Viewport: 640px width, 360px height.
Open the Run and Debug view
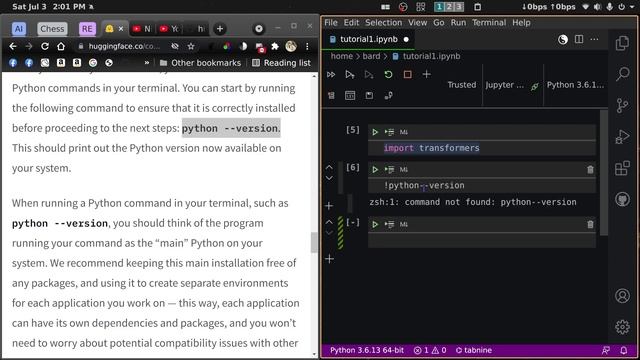[622, 137]
